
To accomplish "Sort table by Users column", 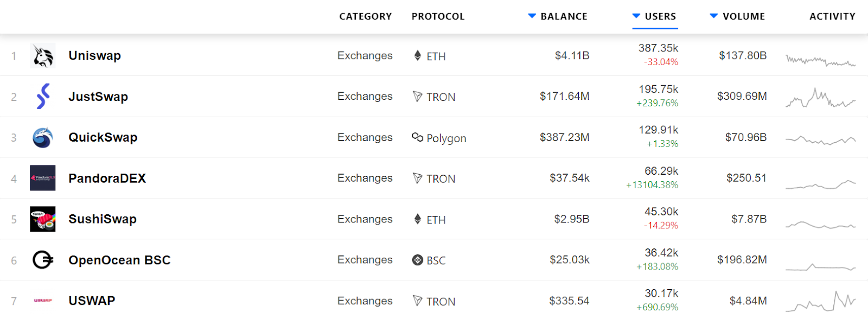I will point(660,16).
